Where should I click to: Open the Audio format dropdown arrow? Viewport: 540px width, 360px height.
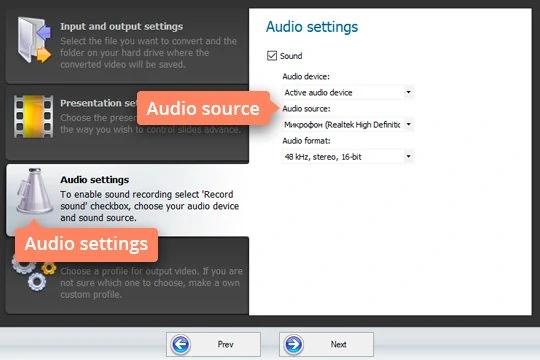coord(408,156)
